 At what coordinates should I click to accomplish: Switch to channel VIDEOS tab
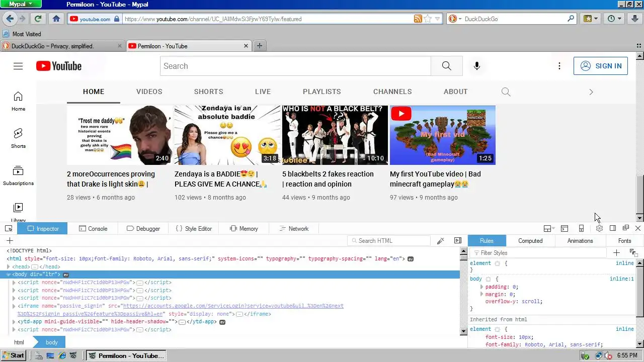coord(149,92)
